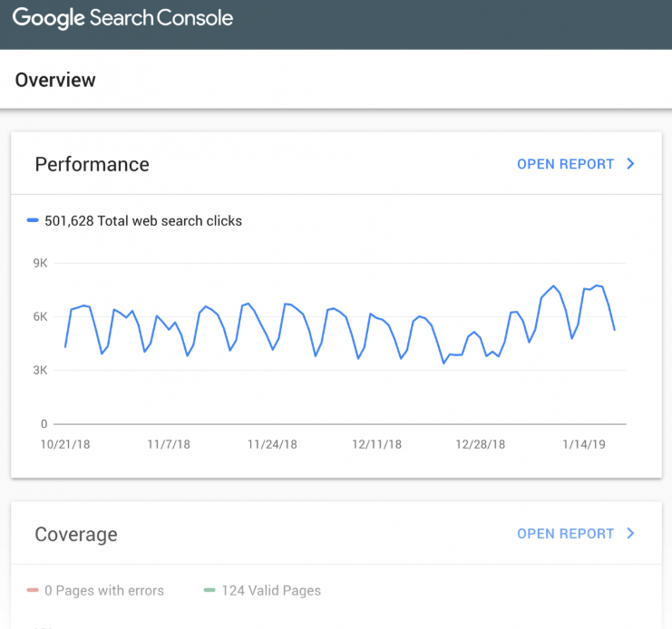Screen dimensions: 672x629
Task: Click the green Valid Pages swatch
Action: tap(209, 590)
